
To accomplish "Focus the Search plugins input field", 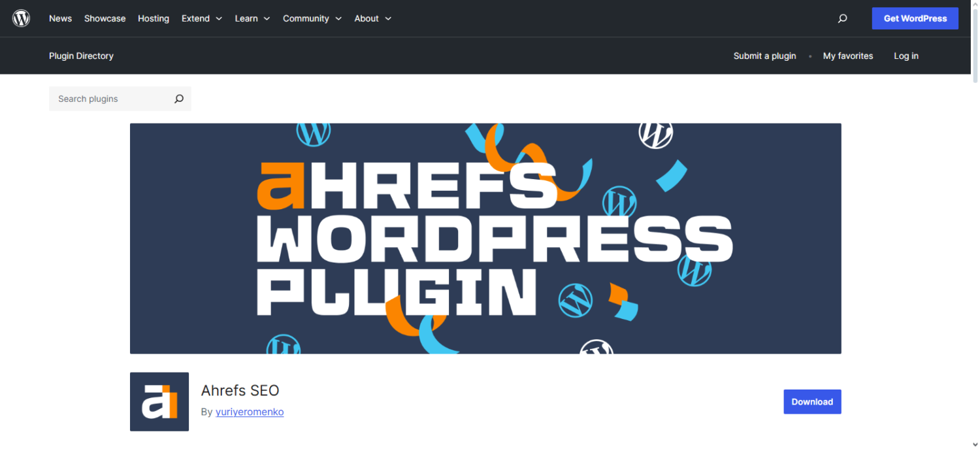I will [x=108, y=99].
